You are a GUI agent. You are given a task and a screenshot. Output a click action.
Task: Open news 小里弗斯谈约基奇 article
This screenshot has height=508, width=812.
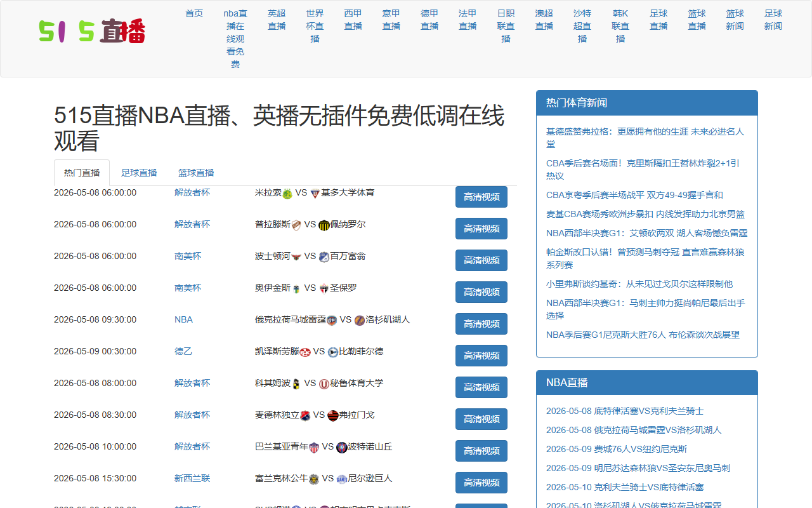point(639,284)
